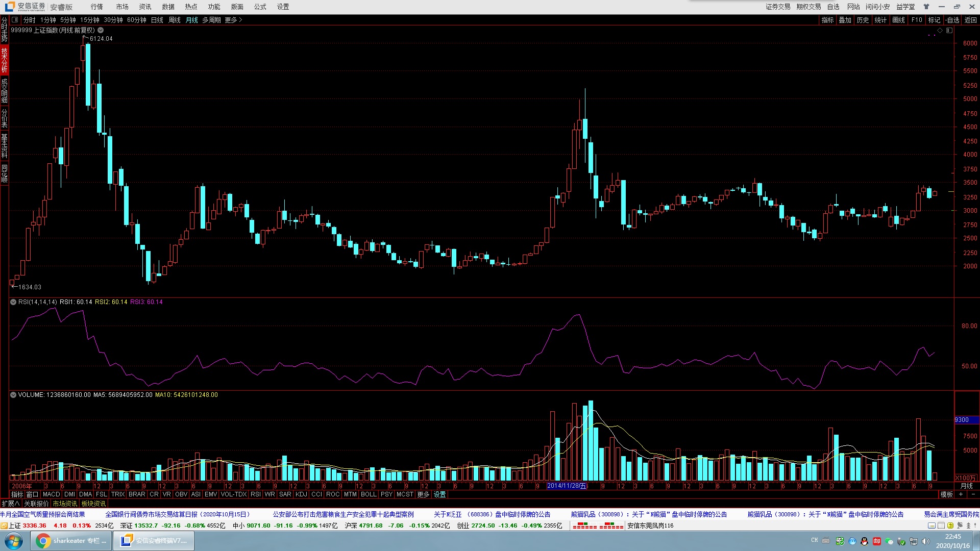Open the 市场 menu

122,7
